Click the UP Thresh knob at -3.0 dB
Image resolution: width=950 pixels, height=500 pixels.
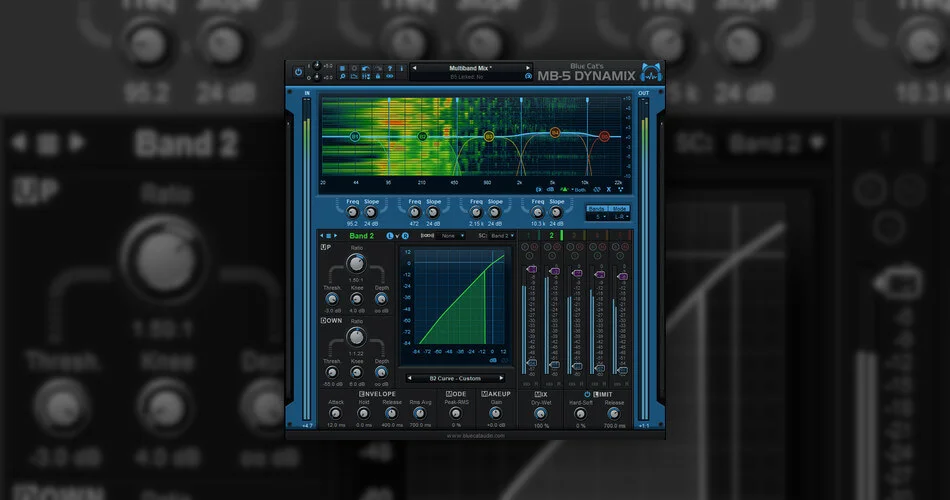331,299
